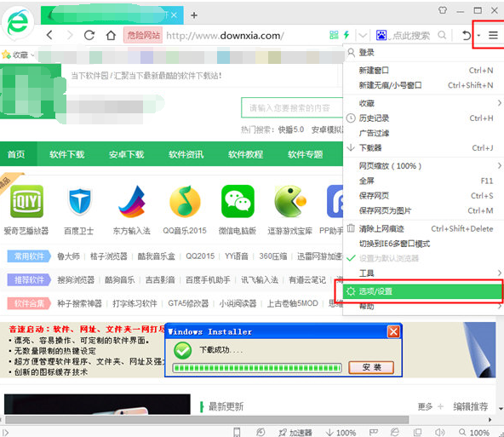
Task: Open 历史记录 from the menu
Action: pos(423,118)
